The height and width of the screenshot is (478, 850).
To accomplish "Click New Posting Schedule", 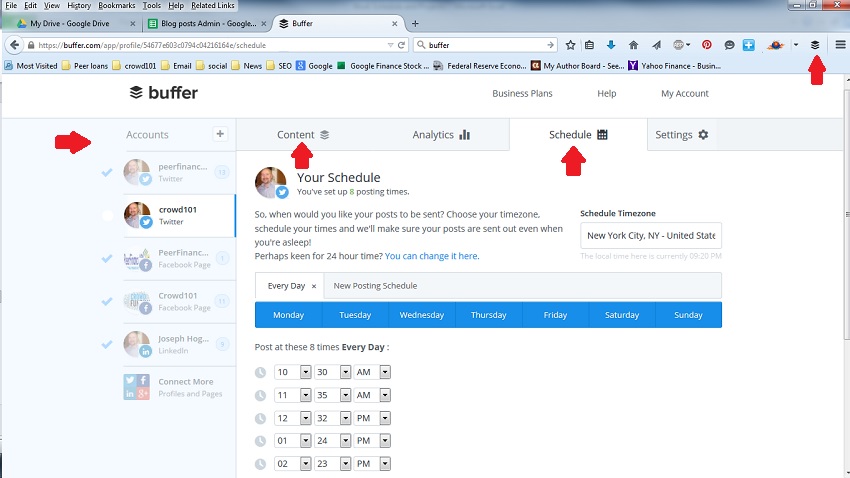I will pyautogui.click(x=375, y=286).
